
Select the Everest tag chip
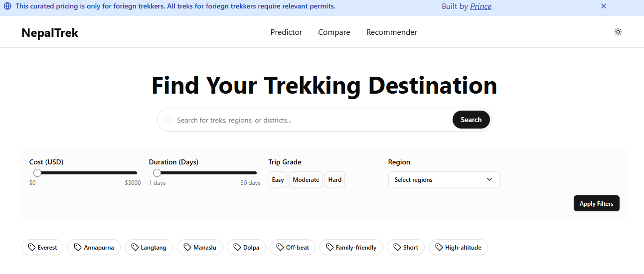pos(42,248)
